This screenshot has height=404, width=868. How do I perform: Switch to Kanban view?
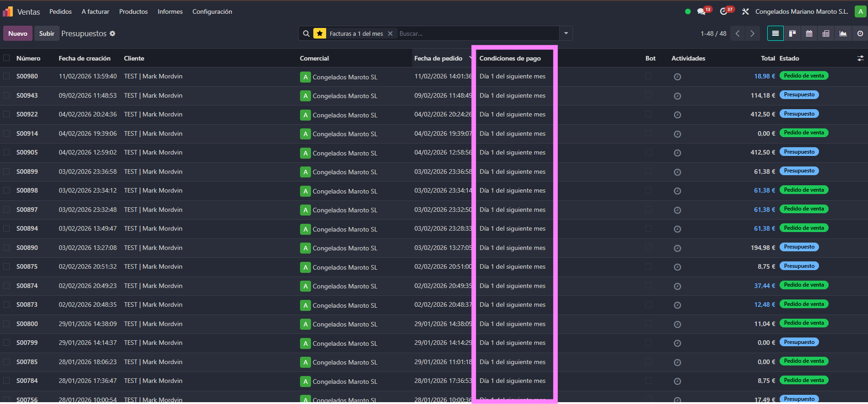792,33
